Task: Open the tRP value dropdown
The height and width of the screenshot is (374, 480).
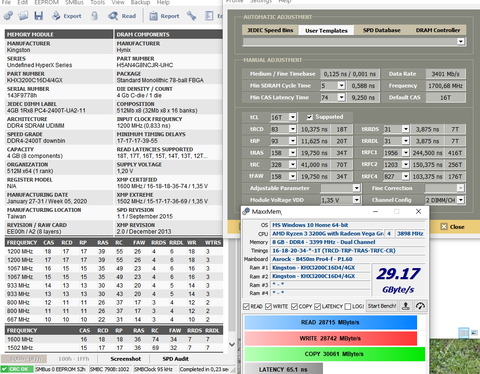Action: [x=292, y=141]
